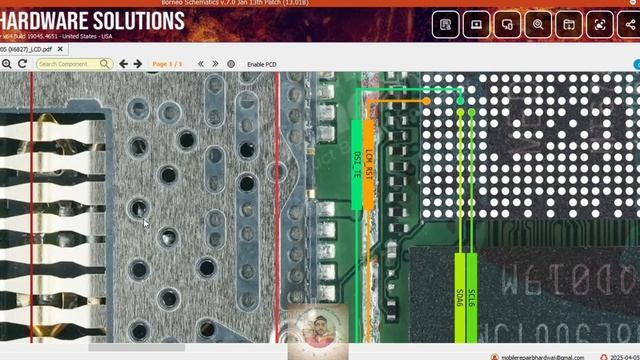This screenshot has height=360, width=640.
Task: Click the horizontal scrollbar thumb at bottom
Action: coord(136,347)
